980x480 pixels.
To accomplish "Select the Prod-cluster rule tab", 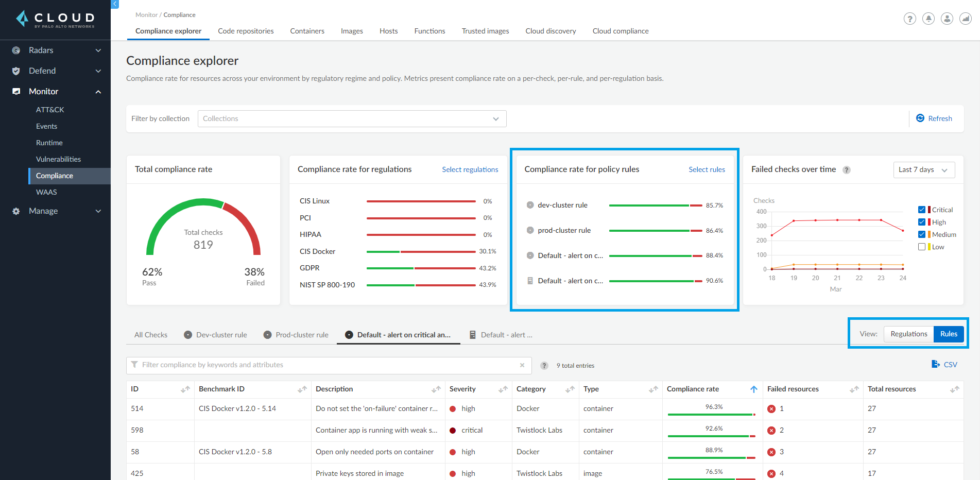I will [296, 335].
